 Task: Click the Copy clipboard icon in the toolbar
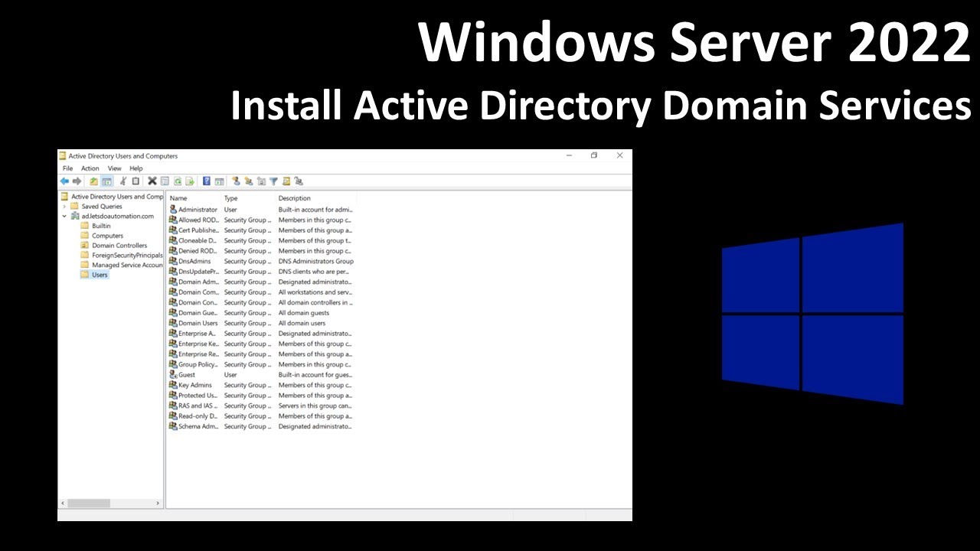(x=136, y=181)
